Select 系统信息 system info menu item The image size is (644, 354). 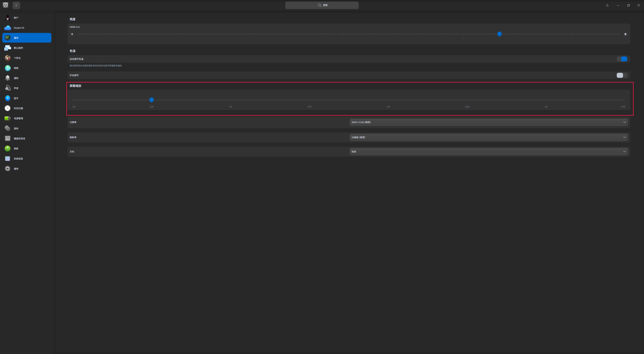click(x=18, y=159)
